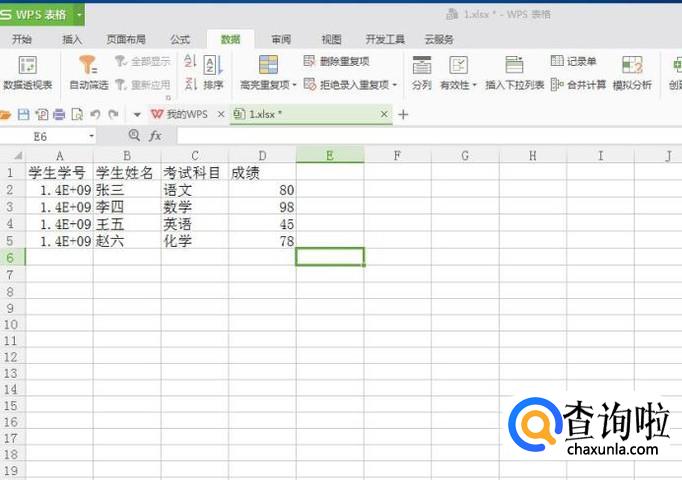Click Remove Duplicates (删除重复项)
Screen dimensions: 682x480
[x=336, y=61]
